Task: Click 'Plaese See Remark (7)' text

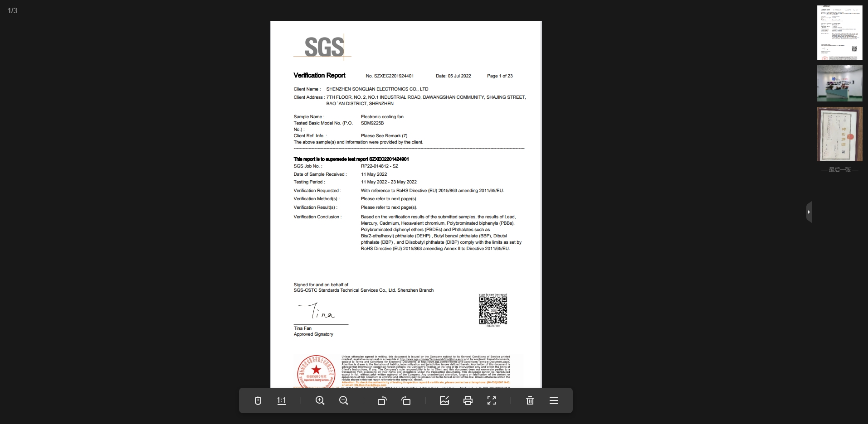Action: [x=384, y=136]
